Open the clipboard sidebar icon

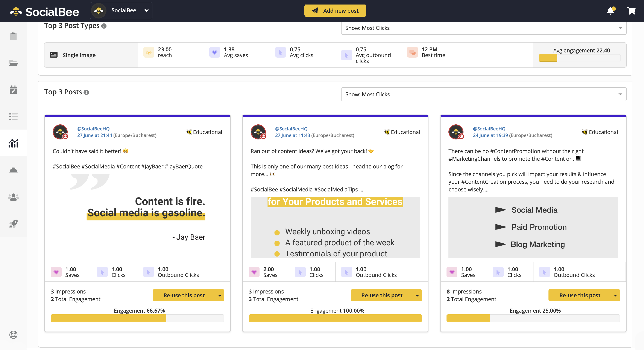point(13,36)
